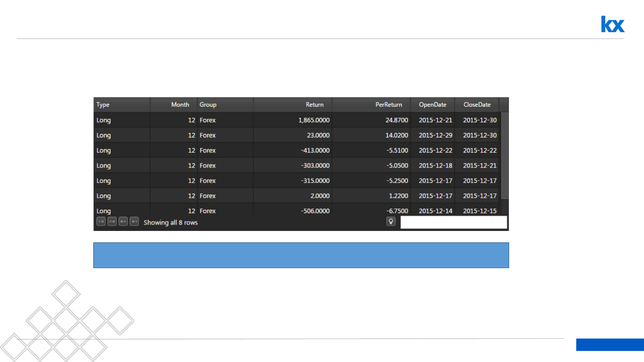
Task: Go to next page of table
Action: [123, 222]
